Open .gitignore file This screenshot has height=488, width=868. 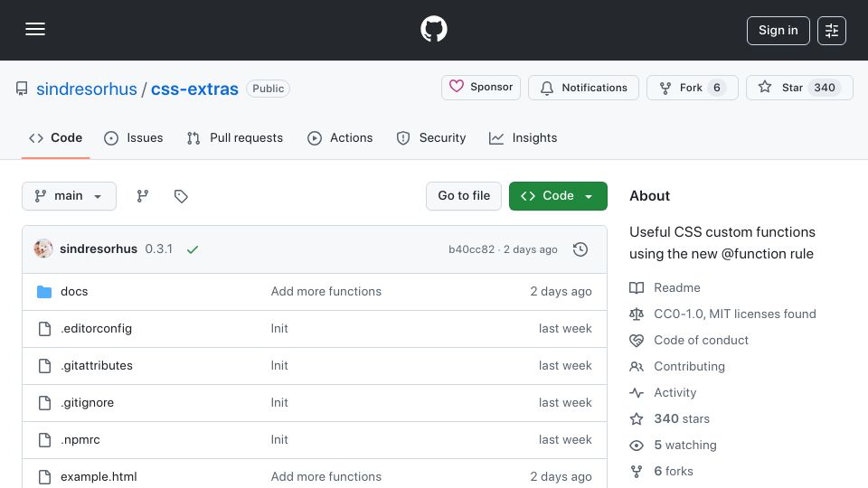click(88, 403)
